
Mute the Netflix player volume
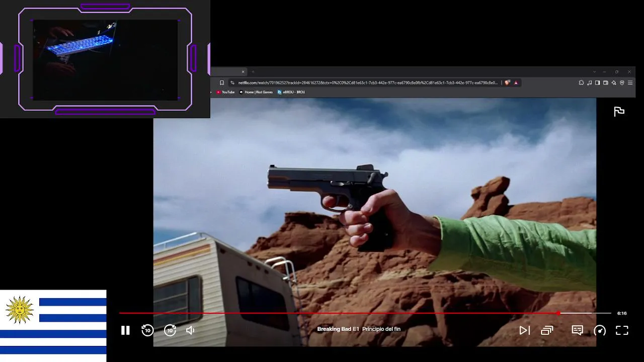190,330
